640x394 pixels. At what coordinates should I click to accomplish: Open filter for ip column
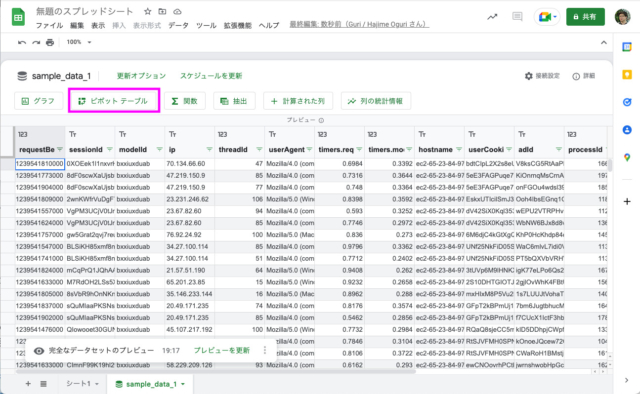click(209, 149)
